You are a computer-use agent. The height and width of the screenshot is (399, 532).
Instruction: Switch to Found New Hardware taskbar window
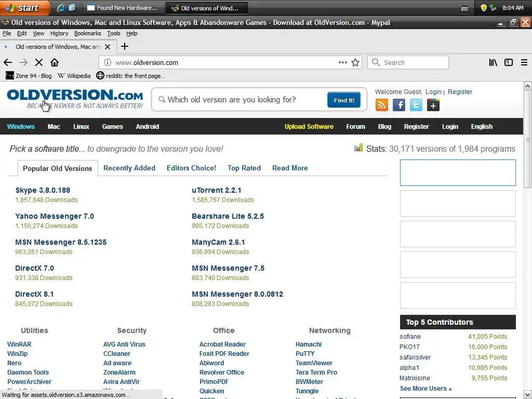[x=124, y=8]
